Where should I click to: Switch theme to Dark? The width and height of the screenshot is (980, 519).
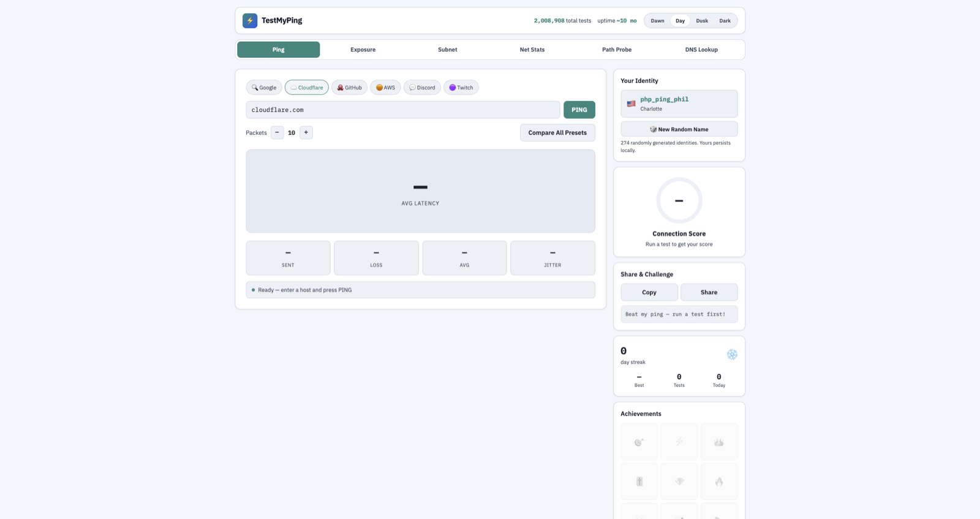[x=725, y=21]
